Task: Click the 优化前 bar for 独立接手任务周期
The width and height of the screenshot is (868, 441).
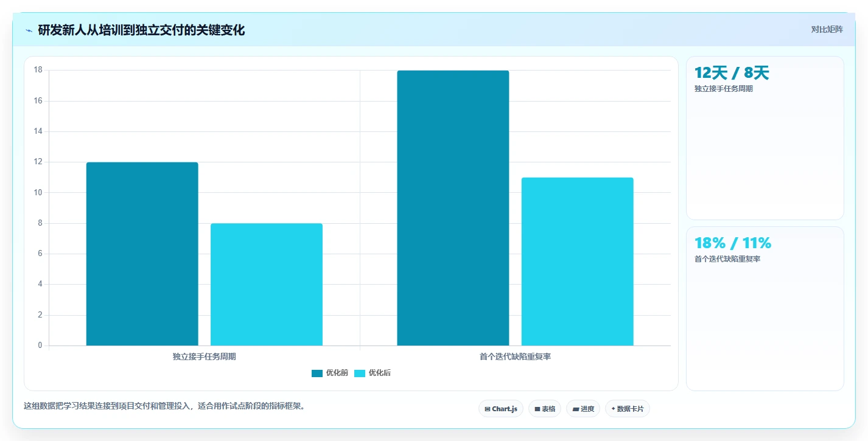Action: [x=142, y=254]
